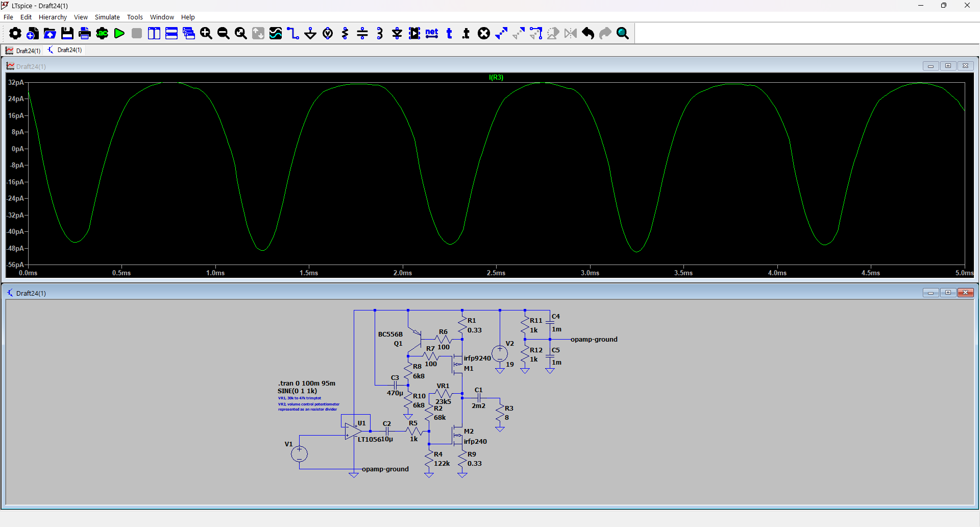Open the simulation command configure icon
The image size is (980, 527).
(x=102, y=34)
